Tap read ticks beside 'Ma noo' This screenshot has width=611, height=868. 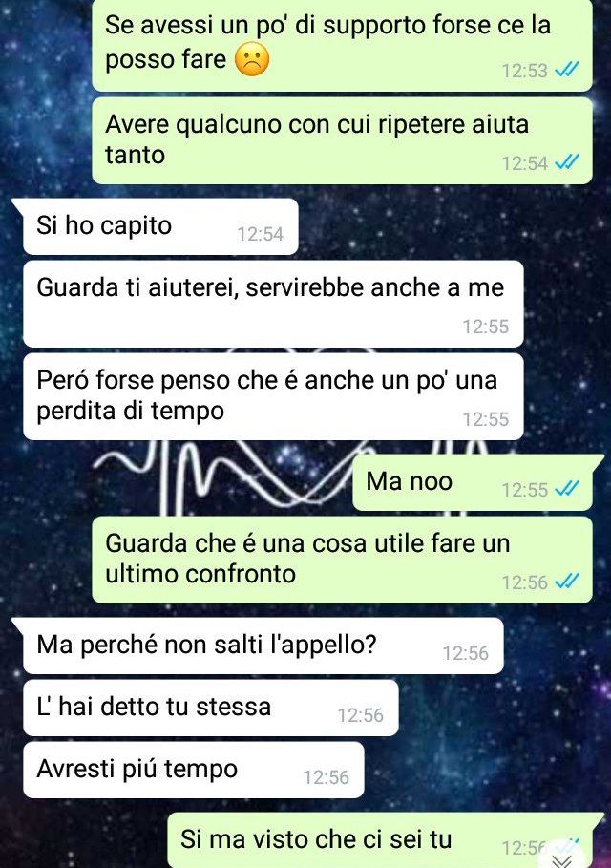coord(567,489)
